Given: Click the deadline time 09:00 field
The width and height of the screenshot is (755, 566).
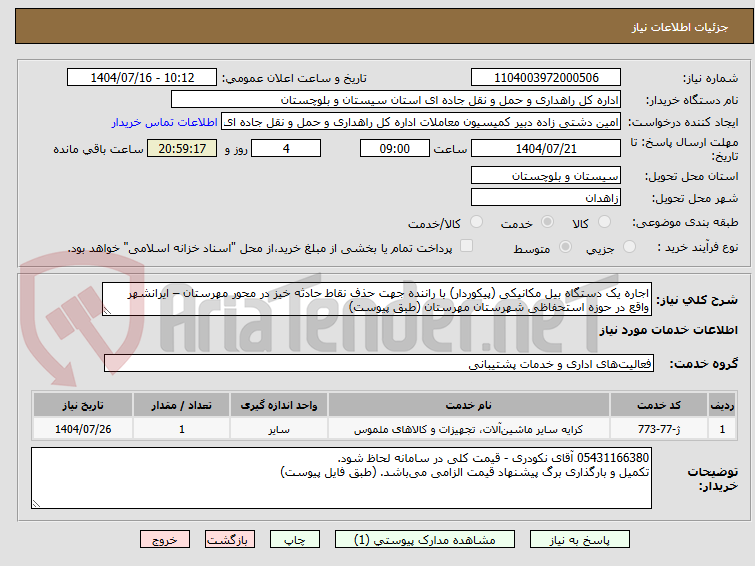Looking at the screenshot, I should (395, 148).
